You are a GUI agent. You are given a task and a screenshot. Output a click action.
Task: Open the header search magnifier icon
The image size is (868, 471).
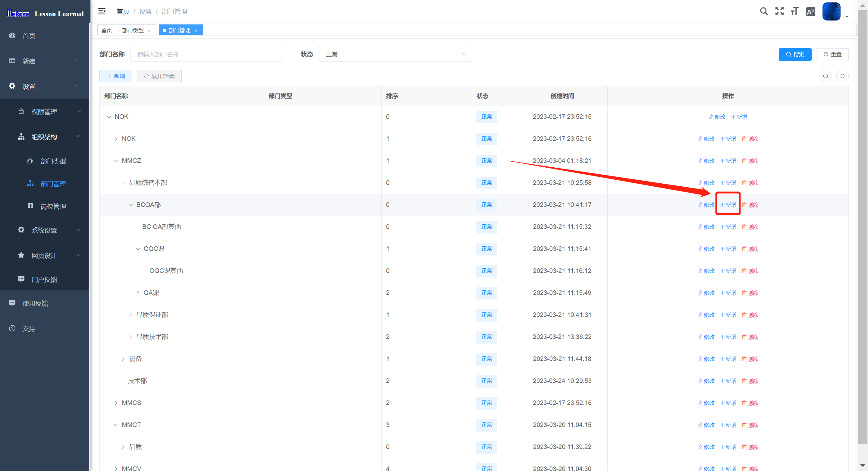764,11
